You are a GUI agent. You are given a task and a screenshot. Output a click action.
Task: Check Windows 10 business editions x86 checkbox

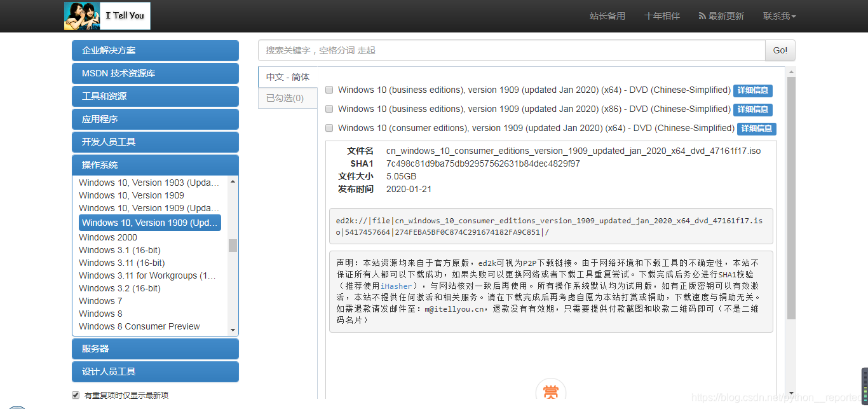[x=329, y=109]
